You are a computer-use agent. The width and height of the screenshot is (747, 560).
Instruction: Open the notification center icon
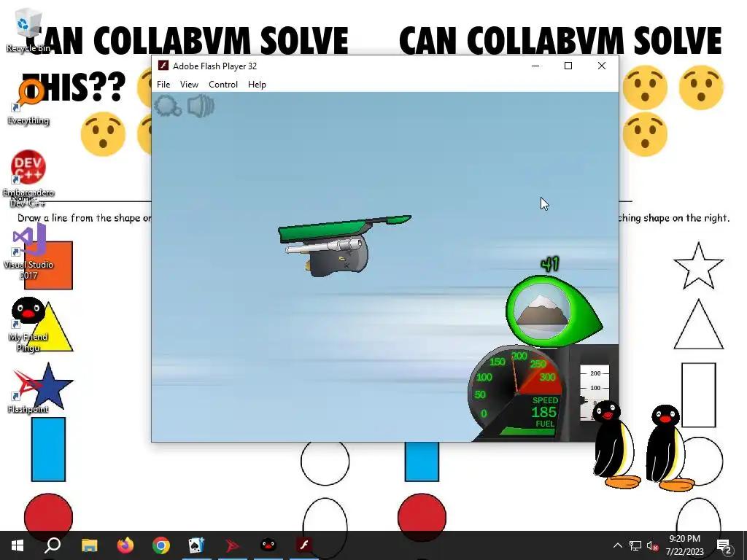coord(724,545)
